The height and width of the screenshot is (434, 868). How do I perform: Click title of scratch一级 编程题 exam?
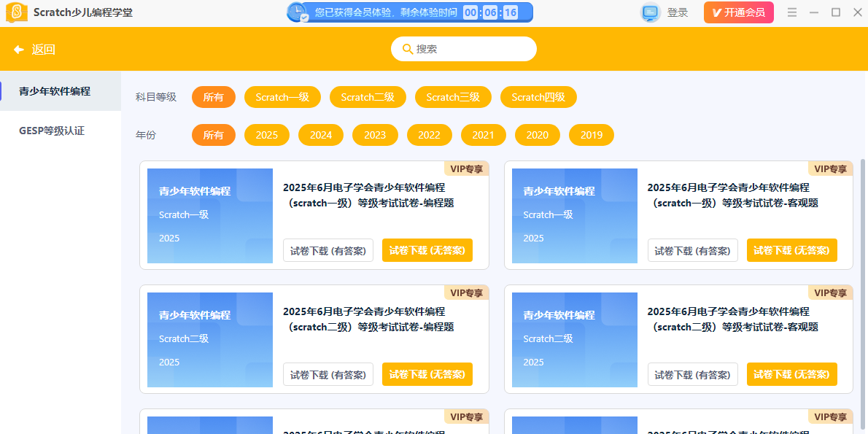click(x=368, y=195)
